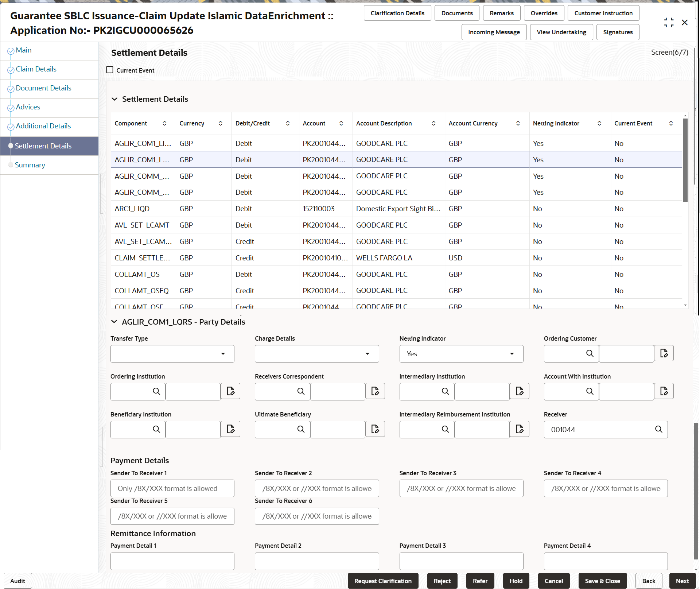Sort the Account Currency column
This screenshot has height=589, width=700.
pos(518,123)
